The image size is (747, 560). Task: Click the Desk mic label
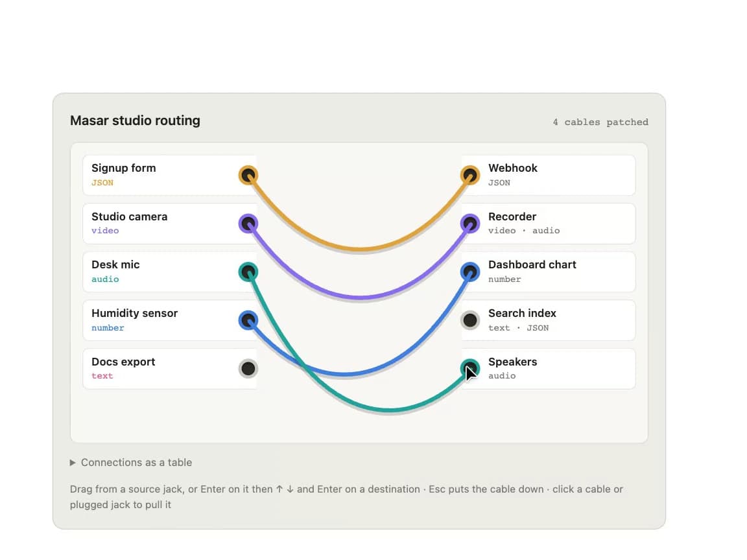tap(115, 264)
